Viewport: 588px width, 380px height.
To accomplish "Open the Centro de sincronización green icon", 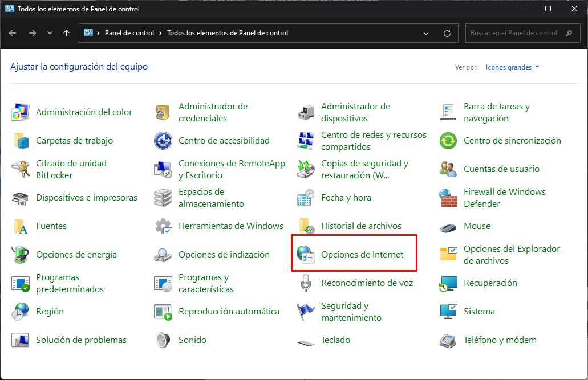I will tap(448, 141).
